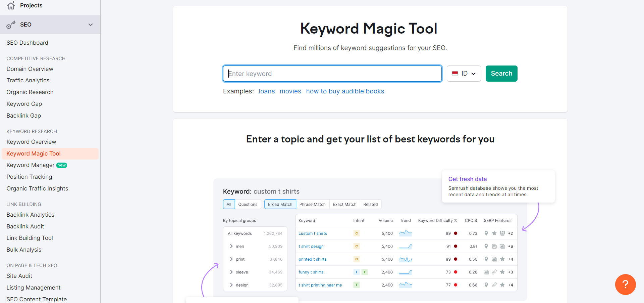644x303 pixels.
Task: Open Bulk Analysis
Action: coord(24,250)
